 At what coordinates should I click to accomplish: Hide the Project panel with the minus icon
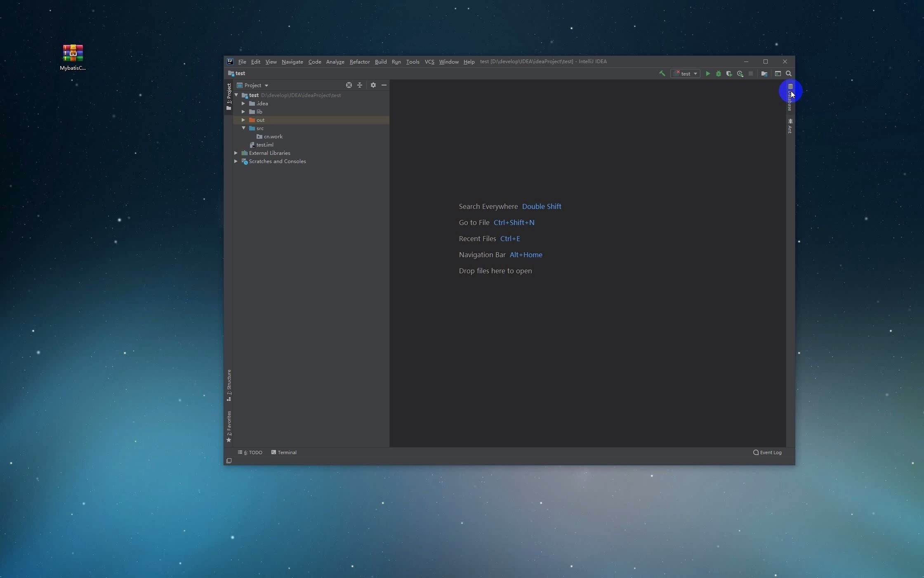384,85
